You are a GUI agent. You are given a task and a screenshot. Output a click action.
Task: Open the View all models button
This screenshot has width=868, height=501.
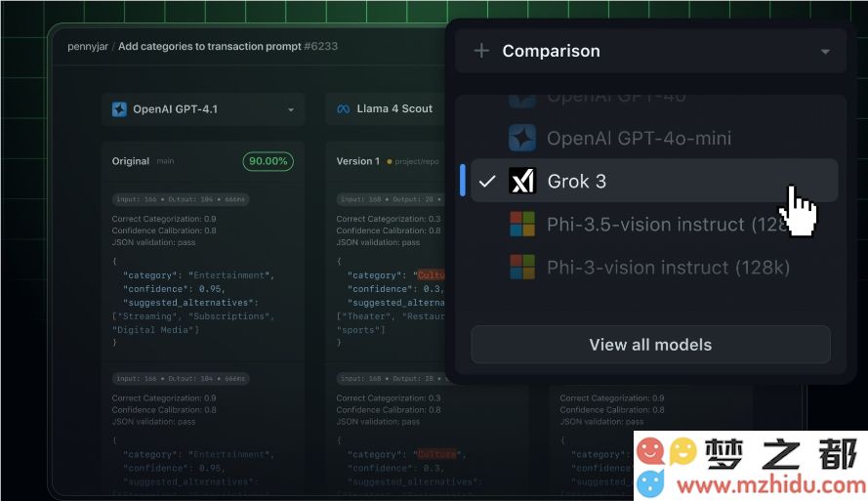(x=650, y=345)
